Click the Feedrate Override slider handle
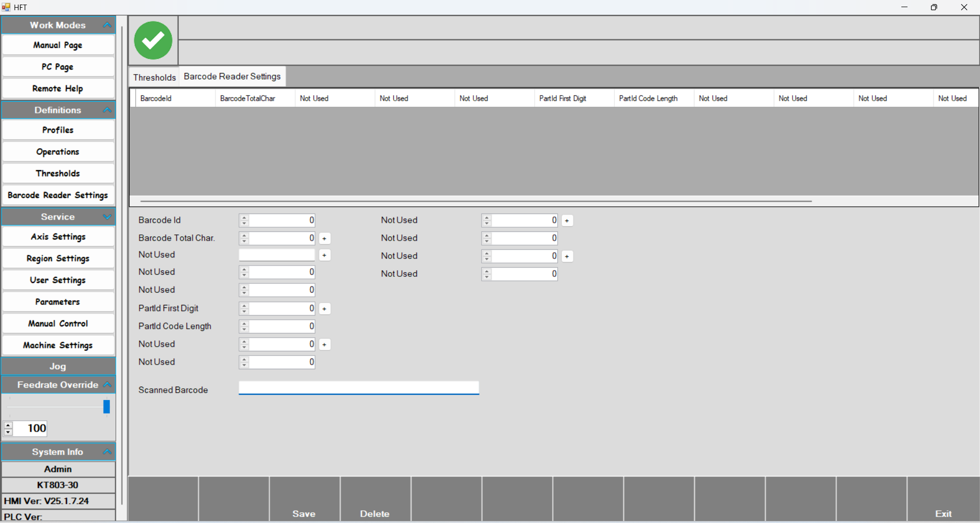Viewport: 980px width, 523px height. pos(107,407)
